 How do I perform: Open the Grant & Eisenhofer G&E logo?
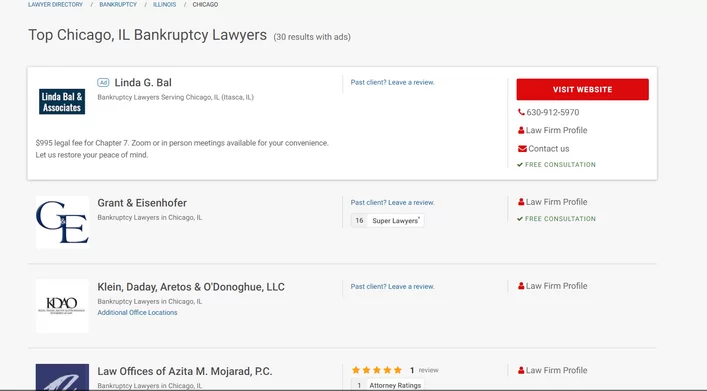click(62, 222)
